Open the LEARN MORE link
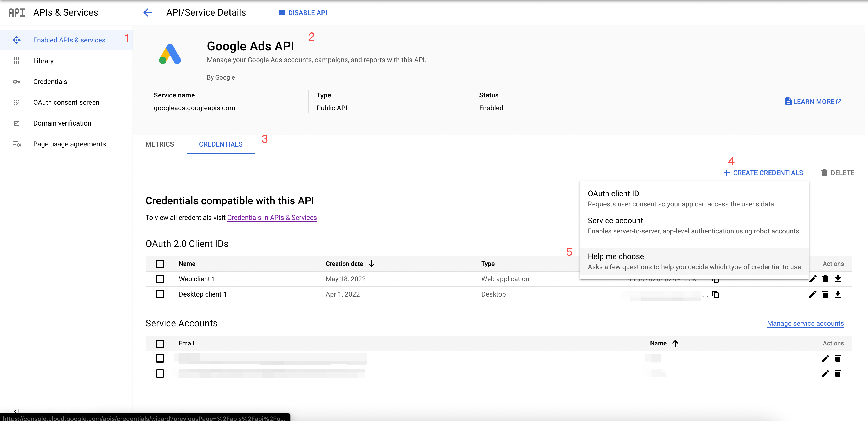Screen dimensions: 868x421 pyautogui.click(x=813, y=101)
